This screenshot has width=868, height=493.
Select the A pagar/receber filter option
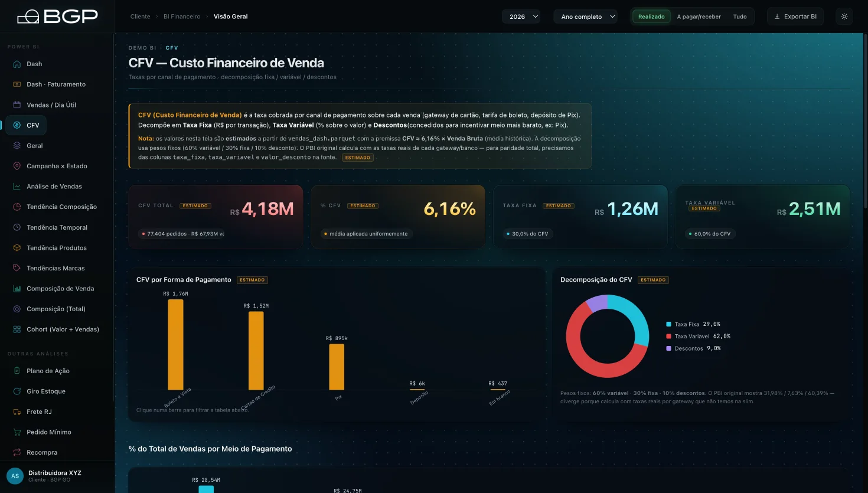click(699, 17)
